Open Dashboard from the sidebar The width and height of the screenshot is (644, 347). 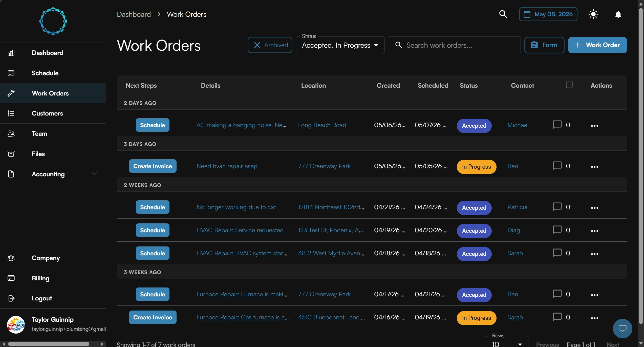point(53,53)
